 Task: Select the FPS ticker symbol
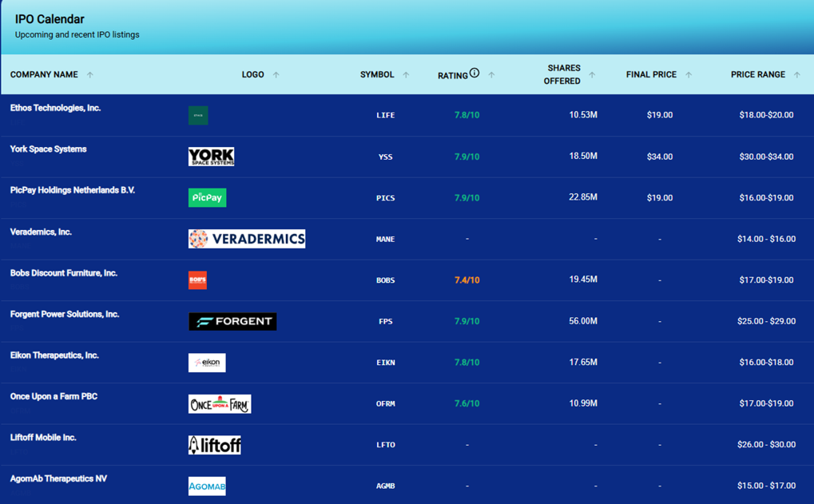tap(386, 321)
